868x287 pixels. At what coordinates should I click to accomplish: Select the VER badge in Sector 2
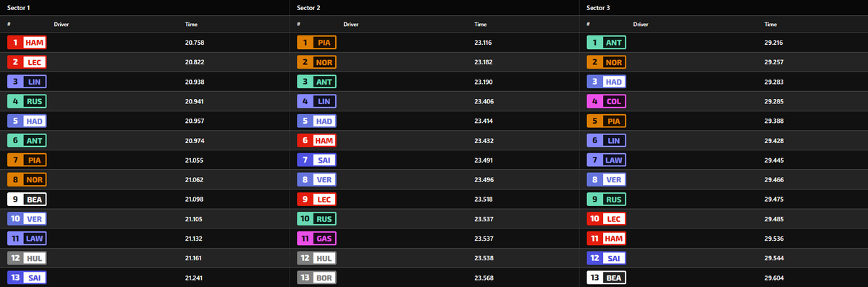coord(316,180)
